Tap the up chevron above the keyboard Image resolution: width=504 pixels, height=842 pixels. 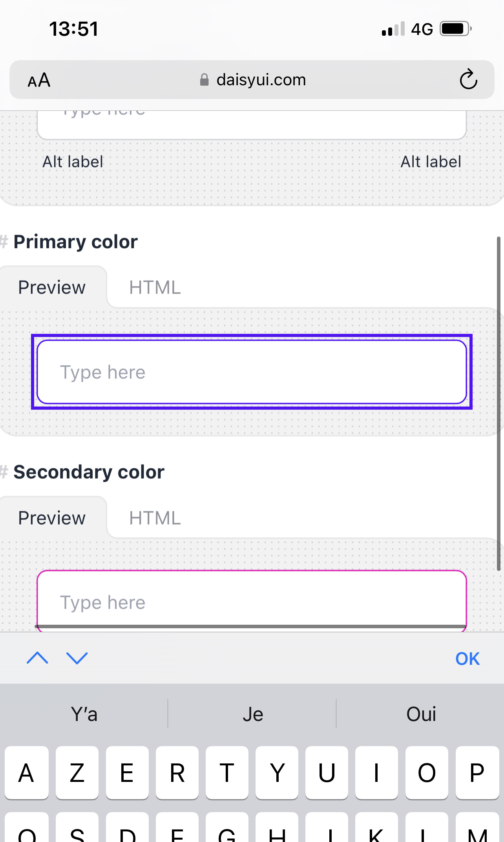point(38,658)
